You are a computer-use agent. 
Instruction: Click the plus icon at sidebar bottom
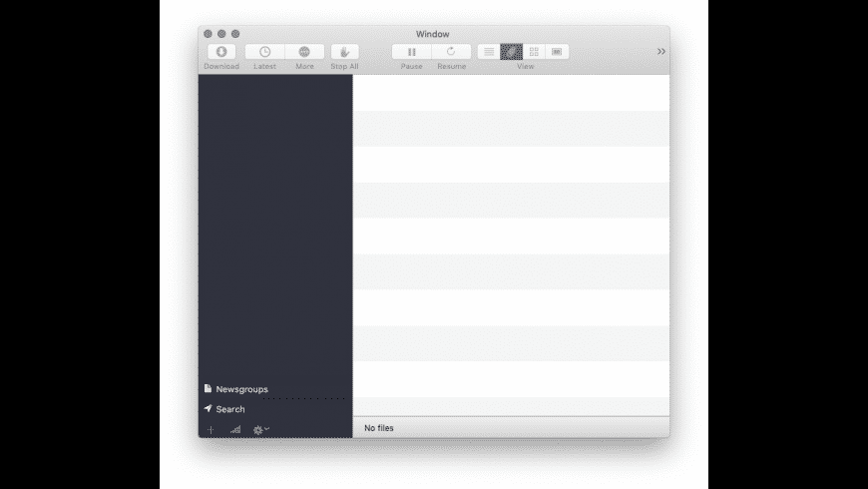point(211,430)
